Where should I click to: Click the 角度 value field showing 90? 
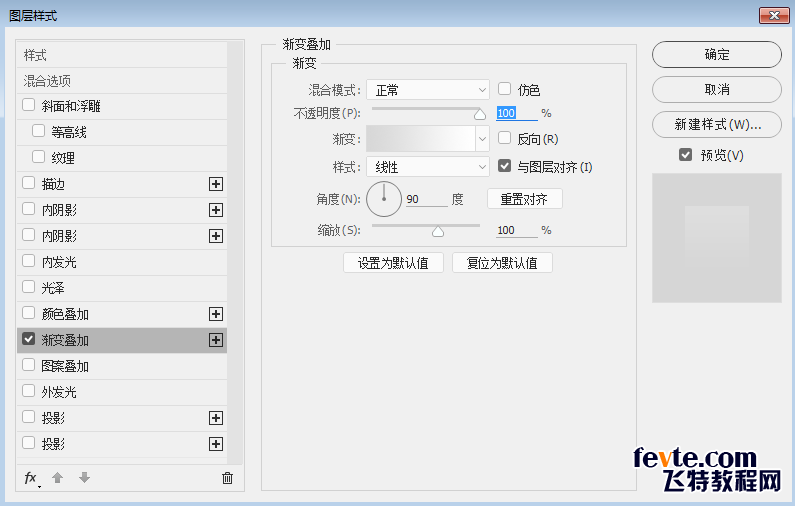426,199
